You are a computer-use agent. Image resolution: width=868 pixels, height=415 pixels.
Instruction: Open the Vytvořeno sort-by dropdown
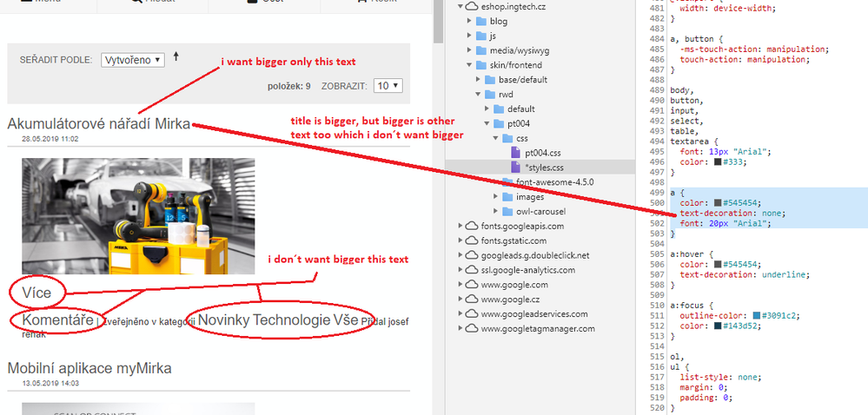132,60
